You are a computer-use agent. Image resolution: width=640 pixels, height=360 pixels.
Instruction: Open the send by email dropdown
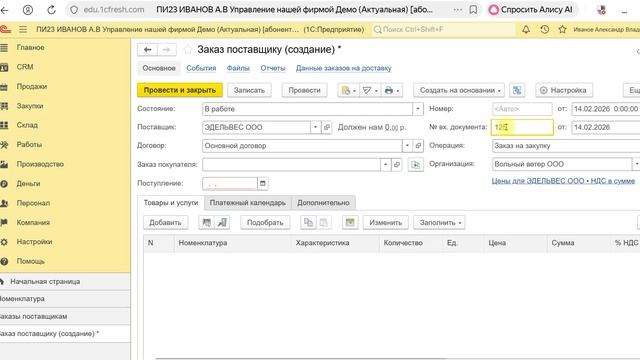pyautogui.click(x=370, y=90)
